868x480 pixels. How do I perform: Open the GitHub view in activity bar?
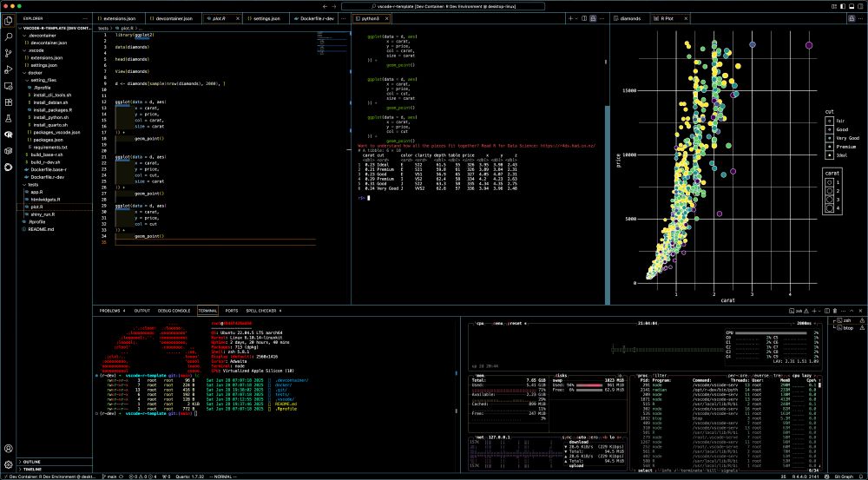tap(9, 167)
